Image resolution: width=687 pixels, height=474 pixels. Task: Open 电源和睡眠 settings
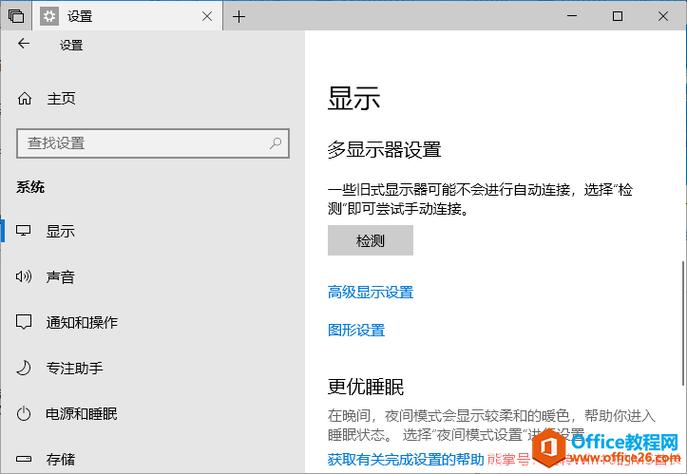click(81, 414)
